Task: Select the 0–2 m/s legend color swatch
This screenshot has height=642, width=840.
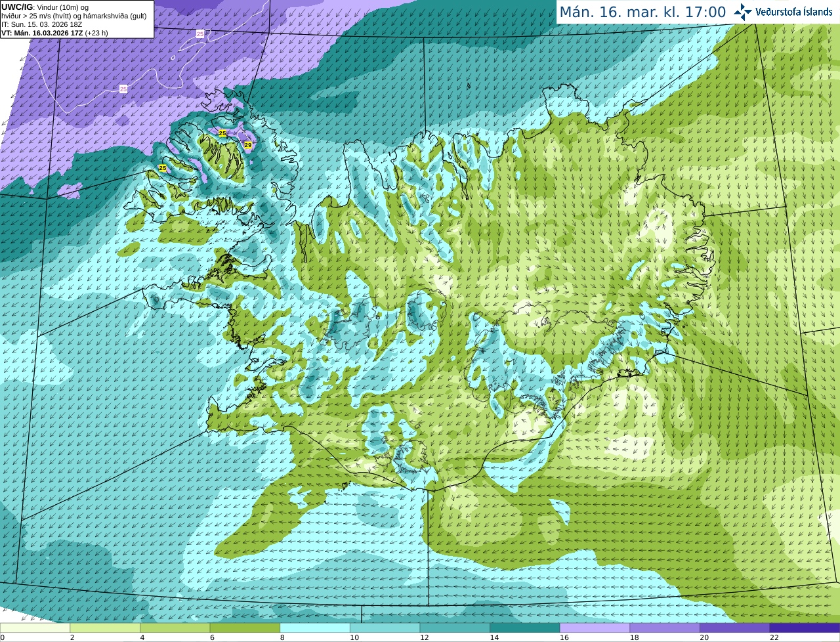Action: point(35,628)
